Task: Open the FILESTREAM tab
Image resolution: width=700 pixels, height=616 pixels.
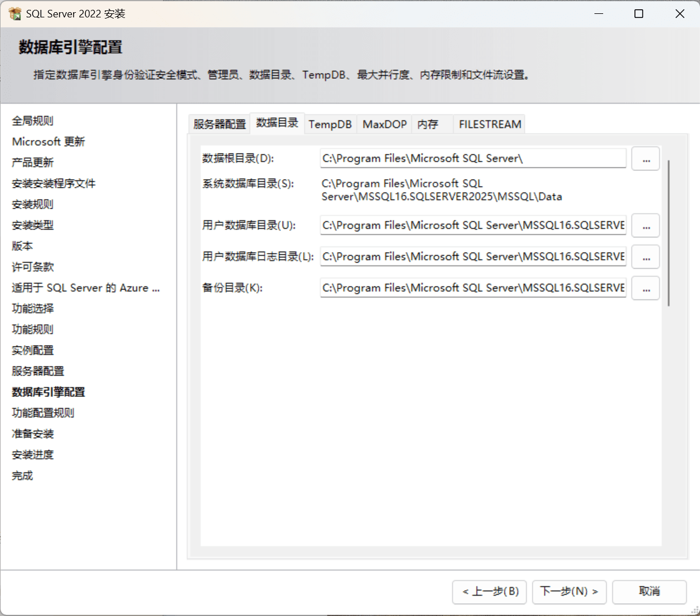Action: click(490, 124)
